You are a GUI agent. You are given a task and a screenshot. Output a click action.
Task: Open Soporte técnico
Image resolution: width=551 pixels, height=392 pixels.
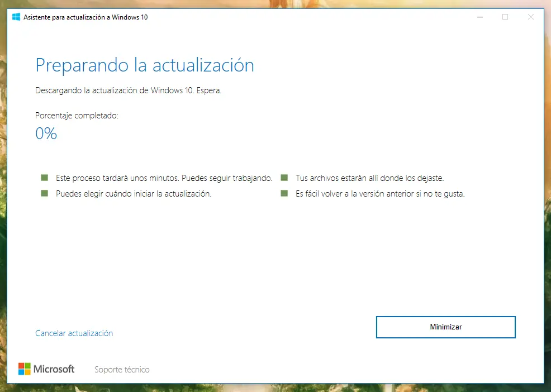121,369
